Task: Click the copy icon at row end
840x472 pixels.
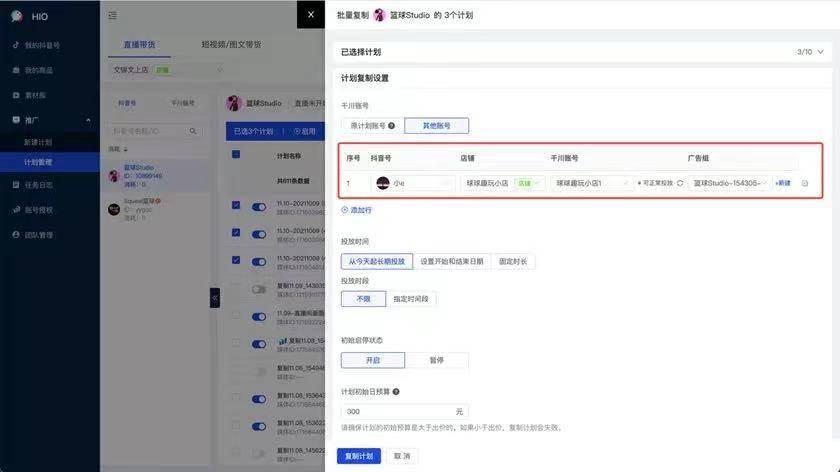Action: point(805,183)
